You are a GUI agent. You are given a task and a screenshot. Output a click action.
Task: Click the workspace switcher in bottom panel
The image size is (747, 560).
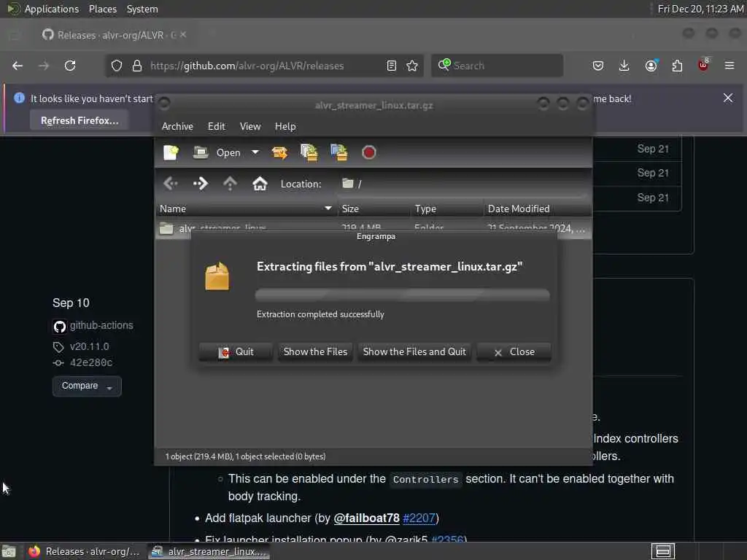[663, 551]
